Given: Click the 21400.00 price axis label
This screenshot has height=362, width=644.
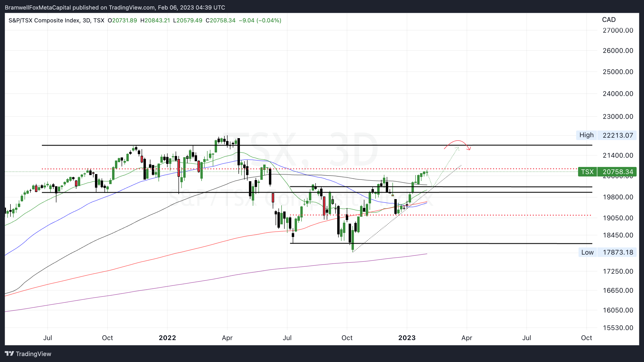Looking at the screenshot, I should pos(618,155).
